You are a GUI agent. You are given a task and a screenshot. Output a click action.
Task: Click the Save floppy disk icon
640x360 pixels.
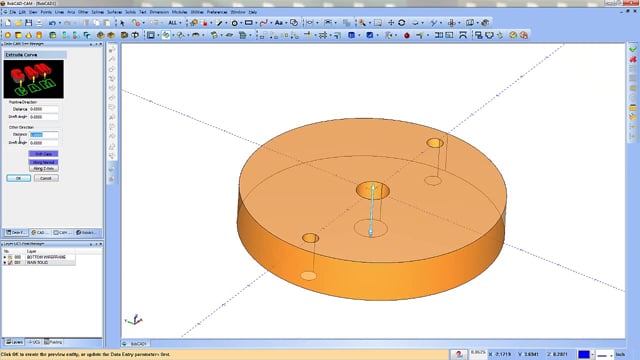point(29,23)
